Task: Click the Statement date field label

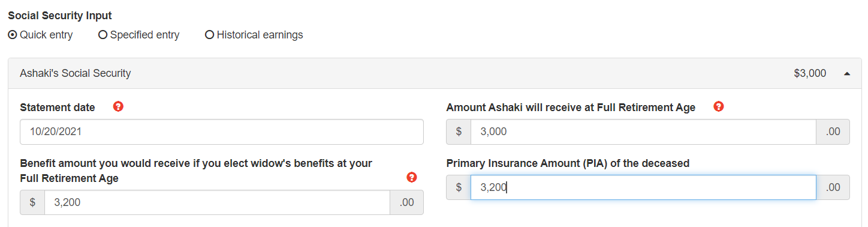Action: click(x=58, y=107)
